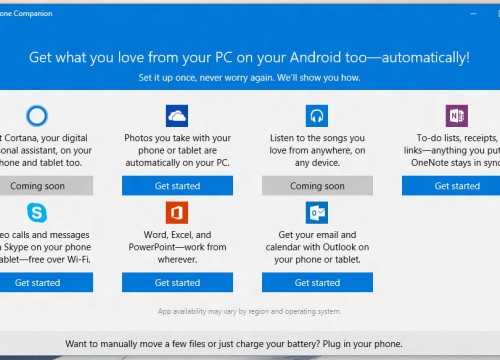The width and height of the screenshot is (500, 360).
Task: Click the OneNote purple icon
Action: (x=457, y=116)
